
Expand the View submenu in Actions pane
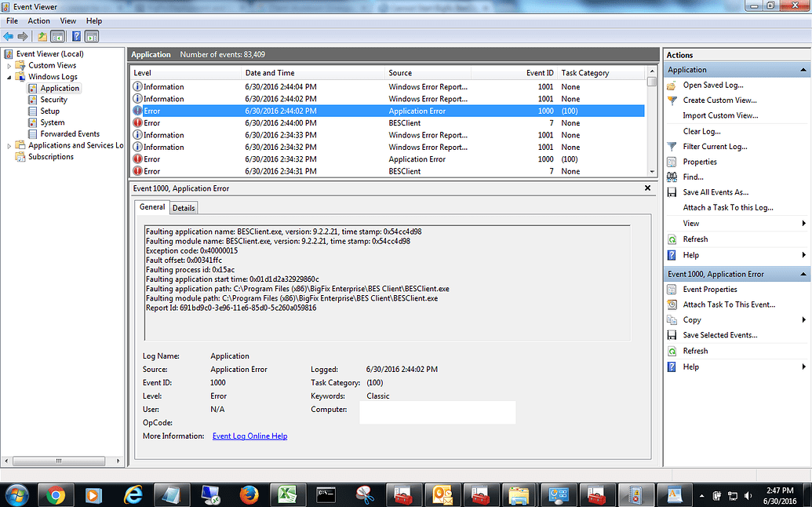tap(690, 223)
